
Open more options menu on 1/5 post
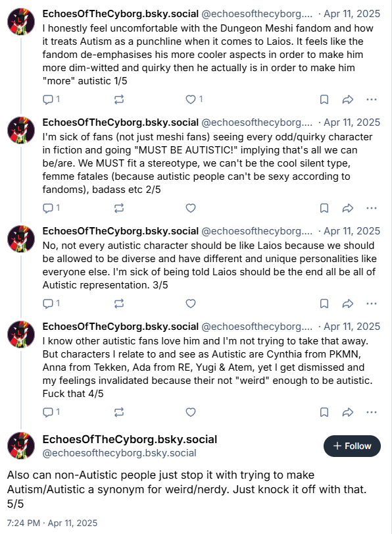371,99
